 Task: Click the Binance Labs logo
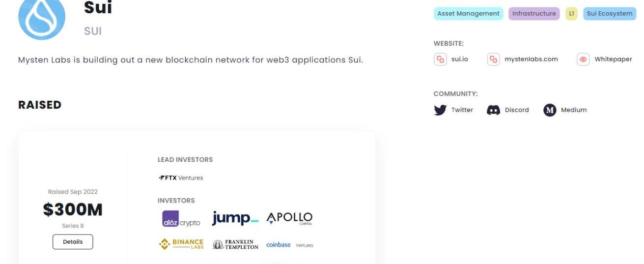[x=181, y=244]
